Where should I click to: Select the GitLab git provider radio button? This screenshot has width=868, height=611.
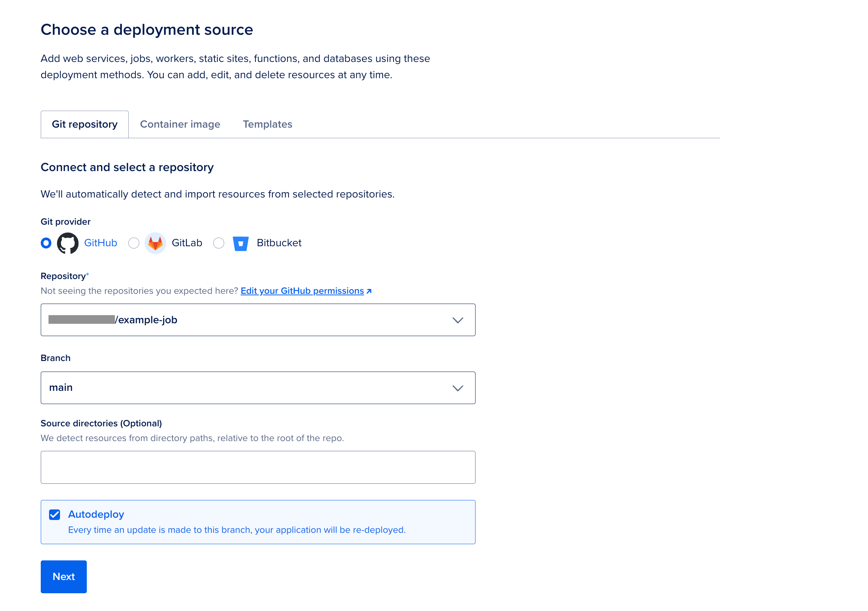pos(134,243)
